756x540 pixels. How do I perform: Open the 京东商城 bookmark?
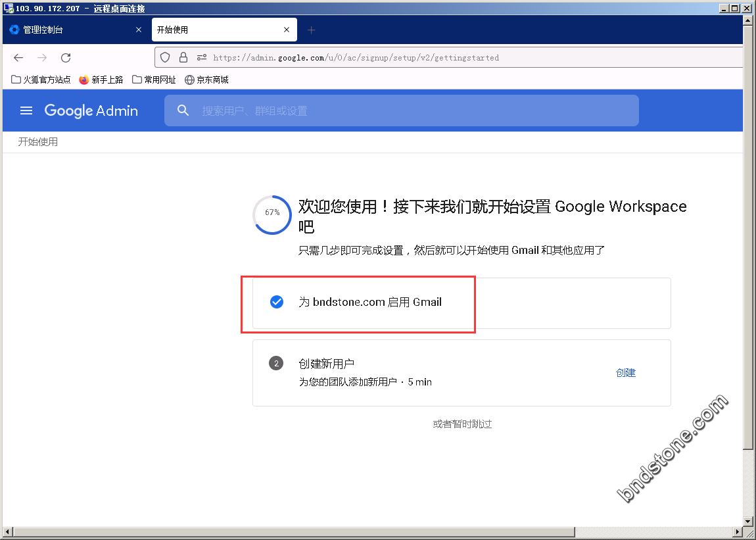(x=206, y=80)
